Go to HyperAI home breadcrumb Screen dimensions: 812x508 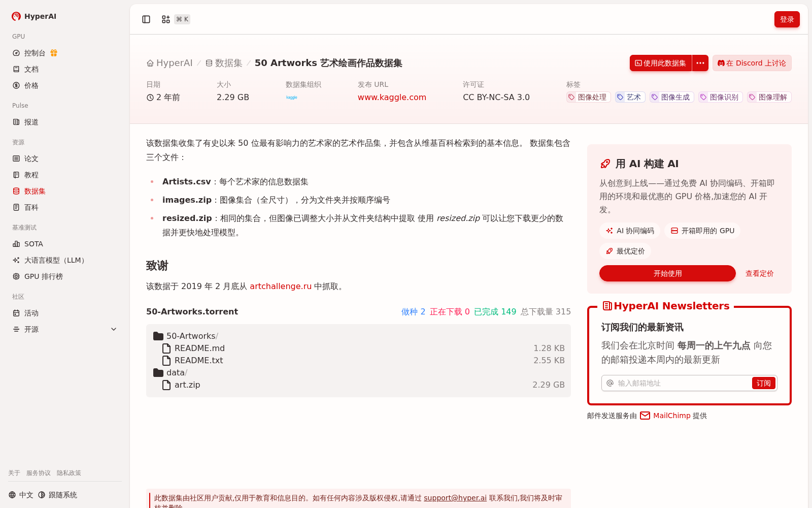click(170, 63)
